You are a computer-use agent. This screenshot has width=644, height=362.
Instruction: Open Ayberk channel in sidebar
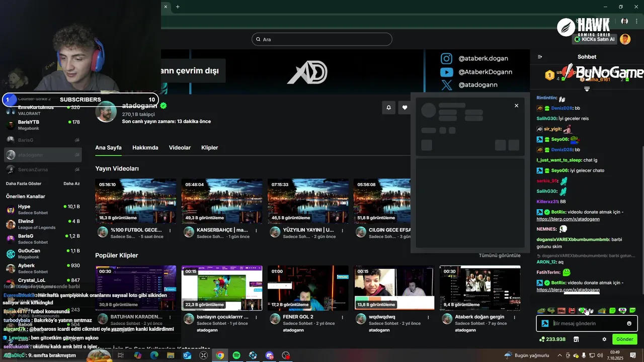coord(43,268)
